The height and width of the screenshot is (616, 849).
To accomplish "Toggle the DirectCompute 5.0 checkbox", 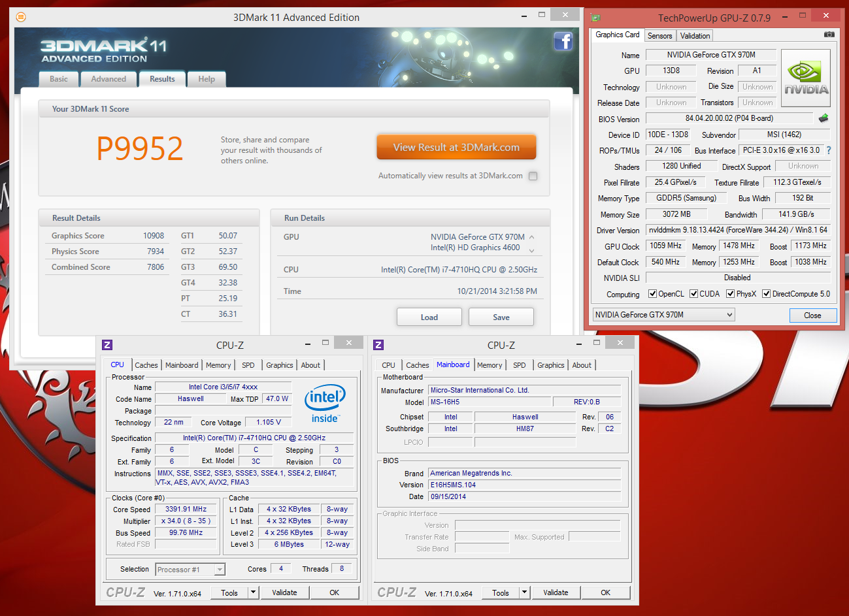I will click(x=767, y=294).
